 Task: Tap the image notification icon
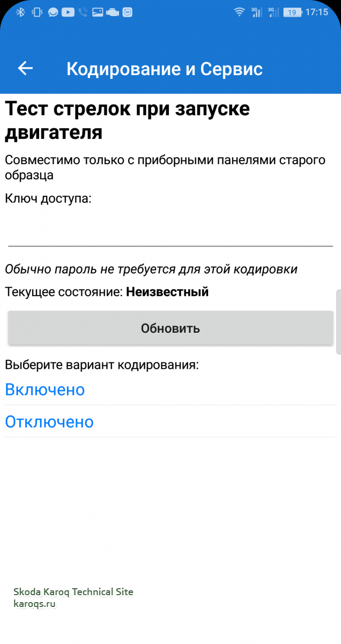(98, 12)
